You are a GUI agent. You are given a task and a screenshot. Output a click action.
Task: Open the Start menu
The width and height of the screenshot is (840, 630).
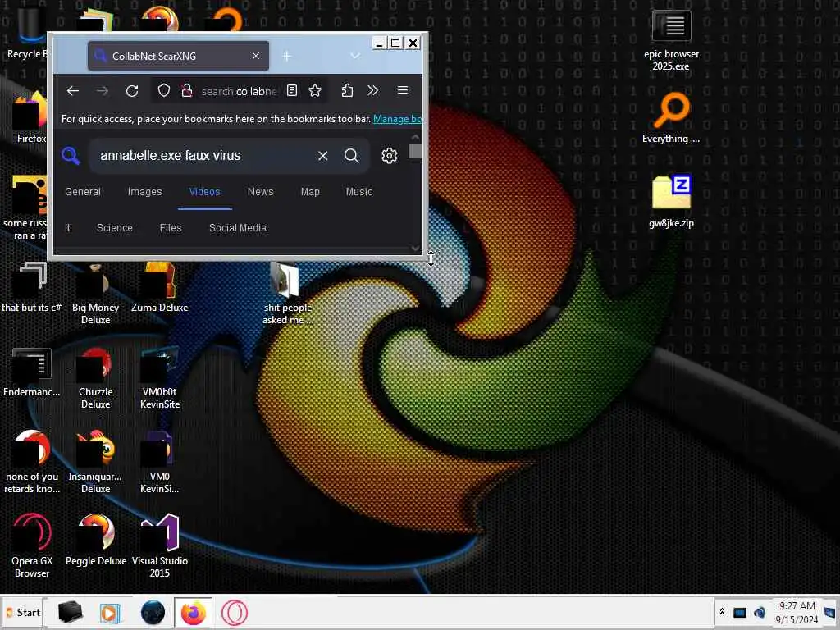(x=23, y=612)
